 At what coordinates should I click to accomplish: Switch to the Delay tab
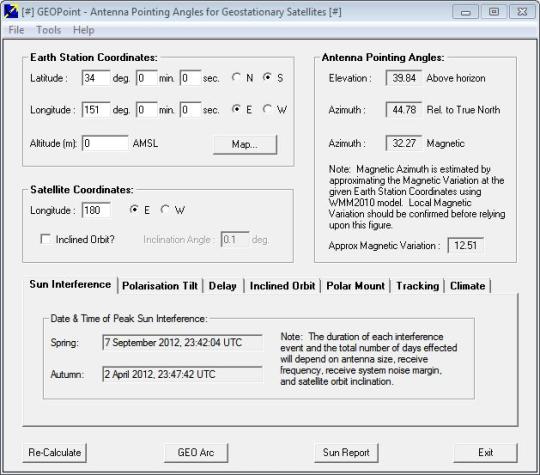tap(223, 286)
